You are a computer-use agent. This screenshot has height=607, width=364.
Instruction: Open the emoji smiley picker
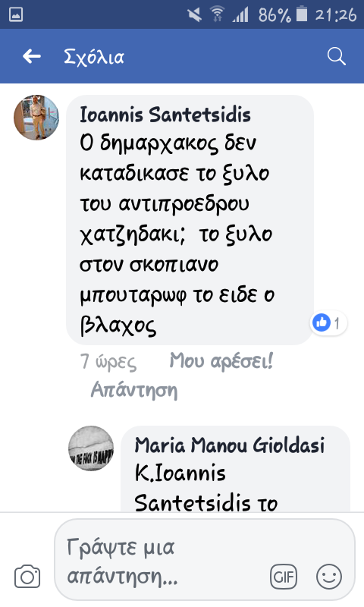(x=329, y=577)
